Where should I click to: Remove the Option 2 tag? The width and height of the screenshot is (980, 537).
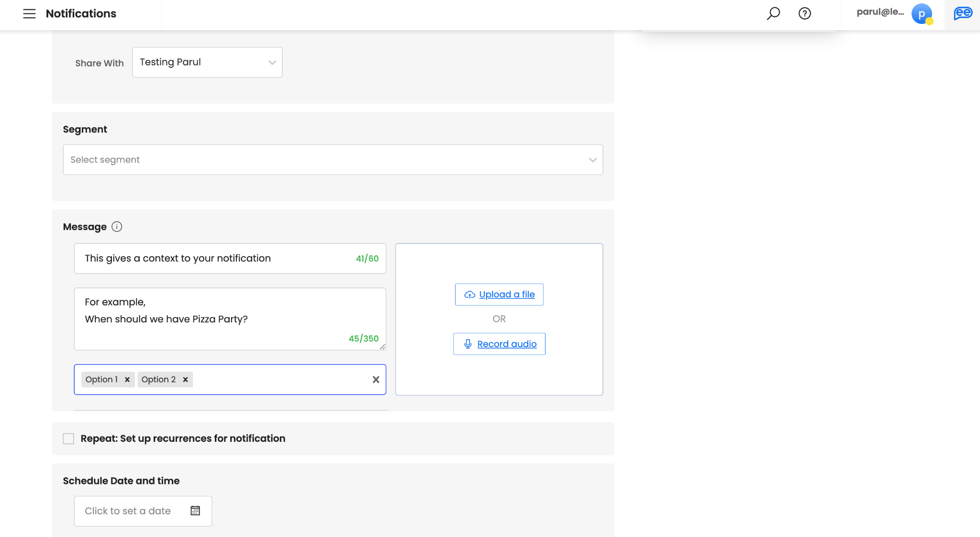pos(186,380)
